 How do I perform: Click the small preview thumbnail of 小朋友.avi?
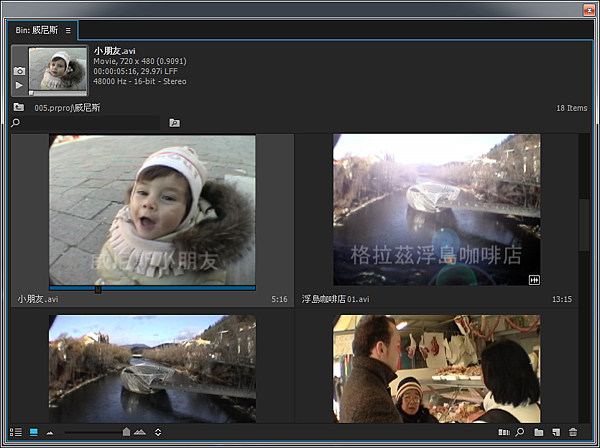[x=58, y=68]
